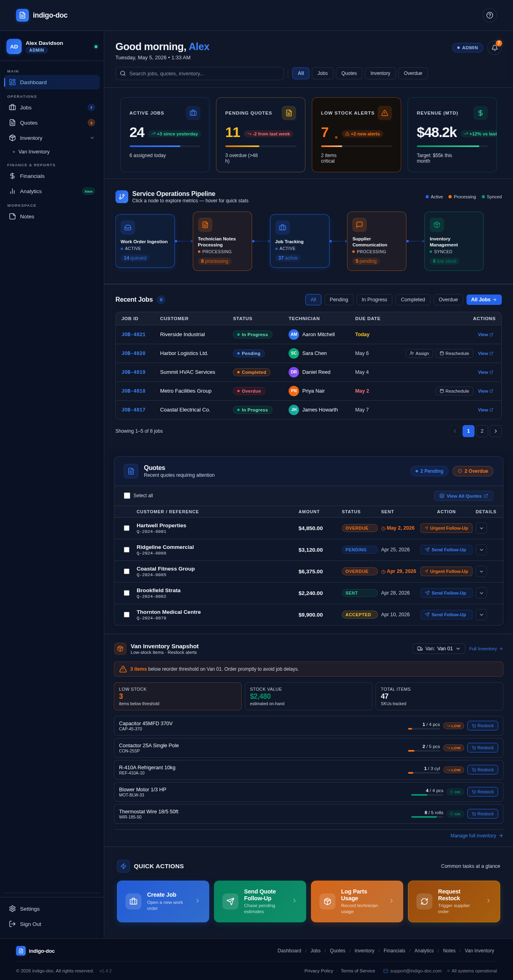Image resolution: width=513 pixels, height=980 pixels.
Task: Click the Quick Actions lightning icon
Action: (x=123, y=866)
